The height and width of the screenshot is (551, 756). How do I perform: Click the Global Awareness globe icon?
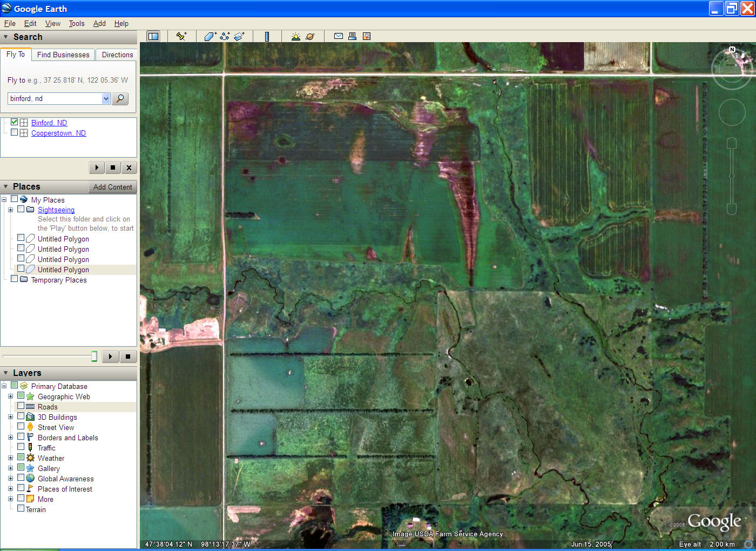click(30, 479)
